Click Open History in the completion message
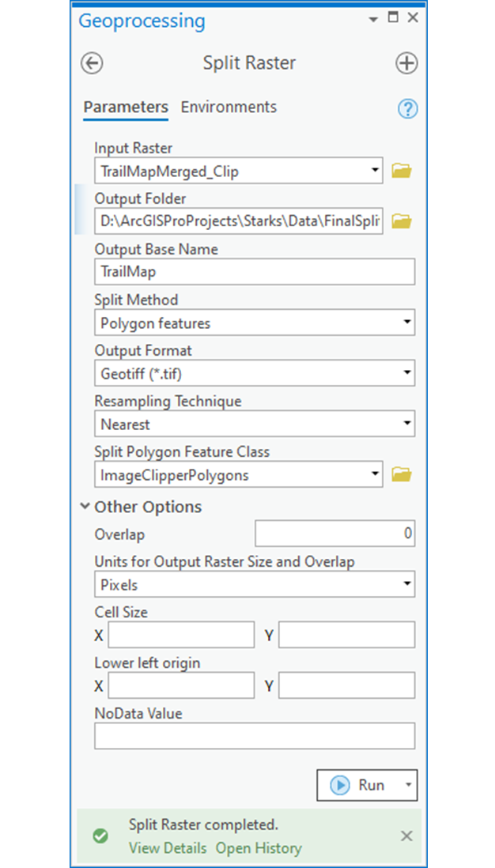 [259, 847]
